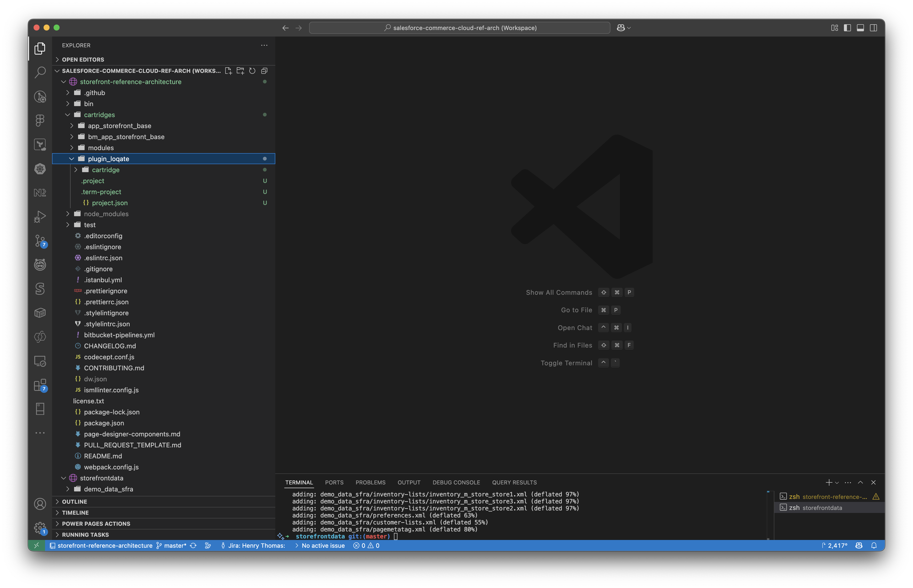Open Manage gear in activity bar

coord(40,528)
